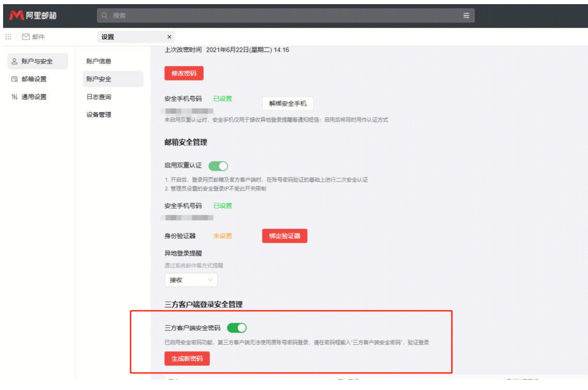Click the AliMail logo
Viewport: 588px width, 390px height.
pos(32,15)
